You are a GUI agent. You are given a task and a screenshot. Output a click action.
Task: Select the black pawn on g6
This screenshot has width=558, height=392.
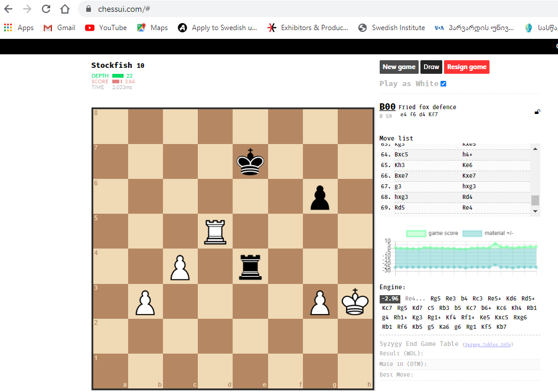click(320, 197)
